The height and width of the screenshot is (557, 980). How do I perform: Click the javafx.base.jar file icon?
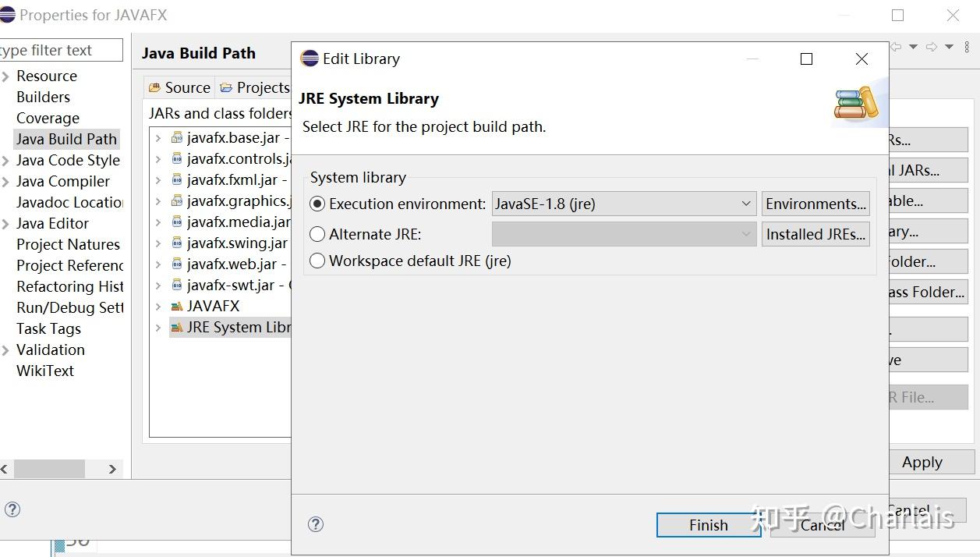pos(177,138)
